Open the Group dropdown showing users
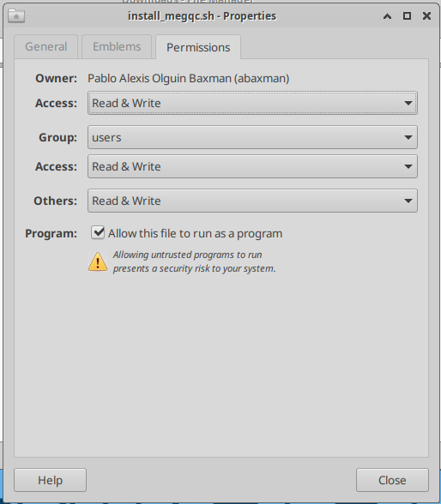441x504 pixels. click(x=252, y=137)
